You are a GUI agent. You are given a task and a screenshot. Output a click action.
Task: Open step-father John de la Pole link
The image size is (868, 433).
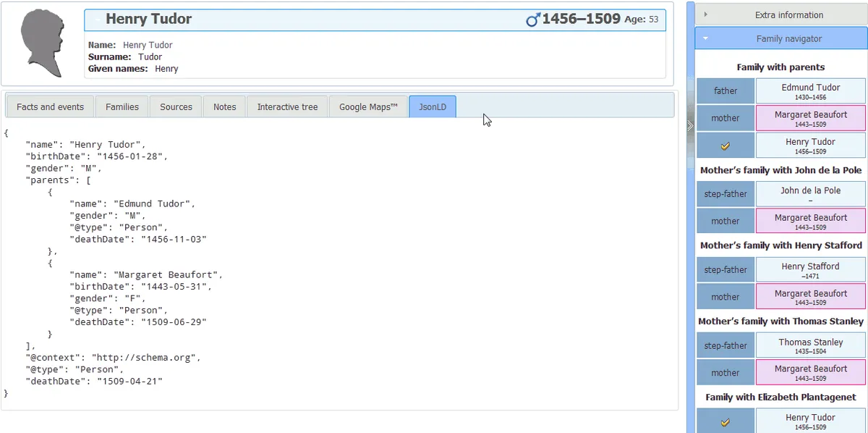coord(810,191)
